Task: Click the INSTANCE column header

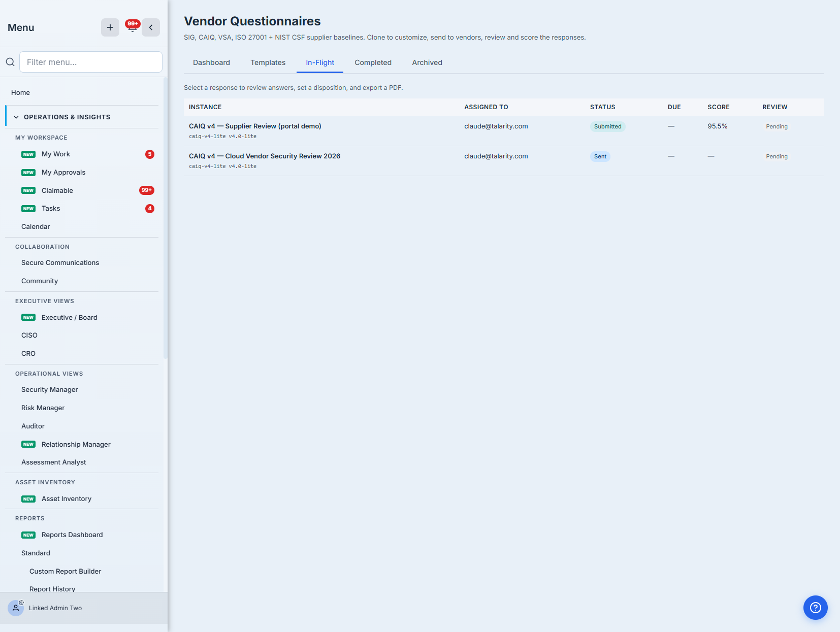Action: (205, 107)
